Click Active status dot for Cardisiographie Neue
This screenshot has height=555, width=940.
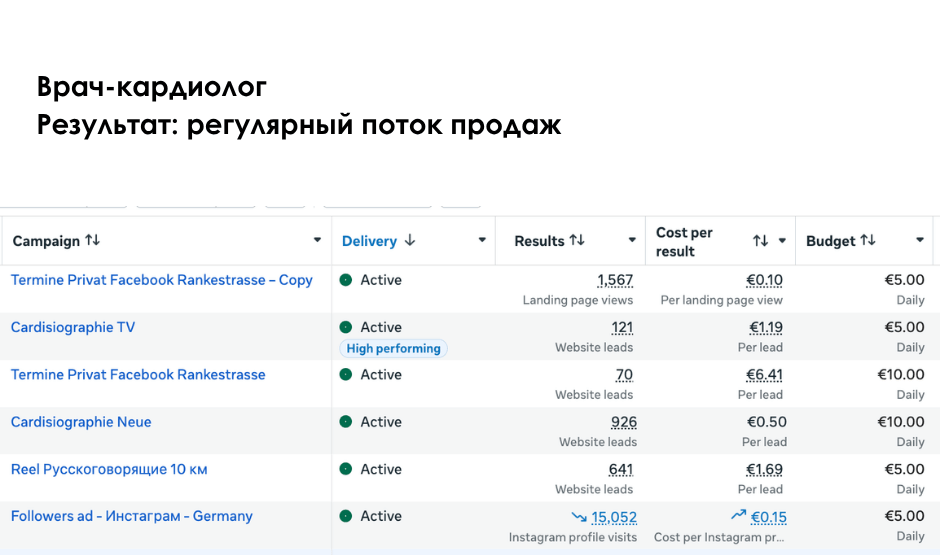point(346,422)
